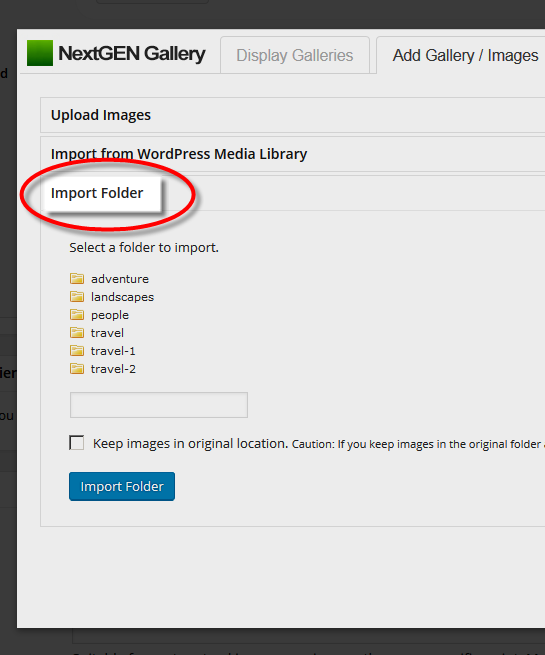
Task: Switch to Add Gallery / Images tab
Action: click(461, 55)
